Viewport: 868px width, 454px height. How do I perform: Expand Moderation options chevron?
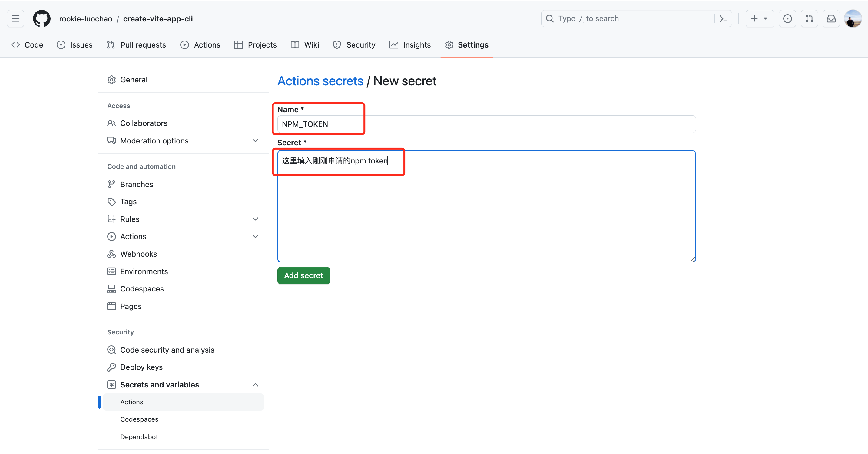(x=255, y=141)
